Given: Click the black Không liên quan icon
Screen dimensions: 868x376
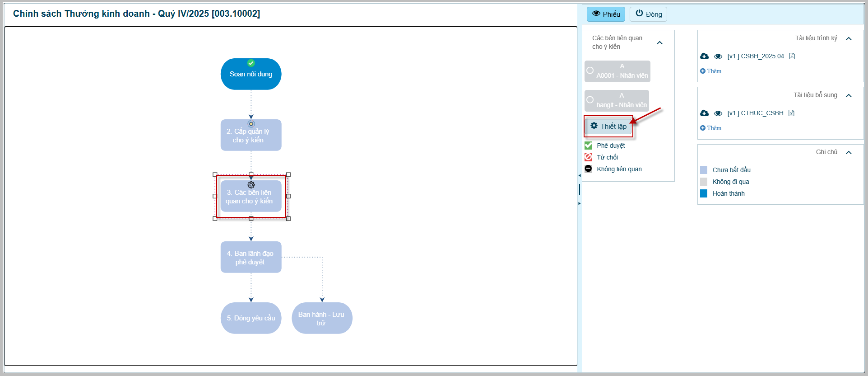Looking at the screenshot, I should (588, 169).
